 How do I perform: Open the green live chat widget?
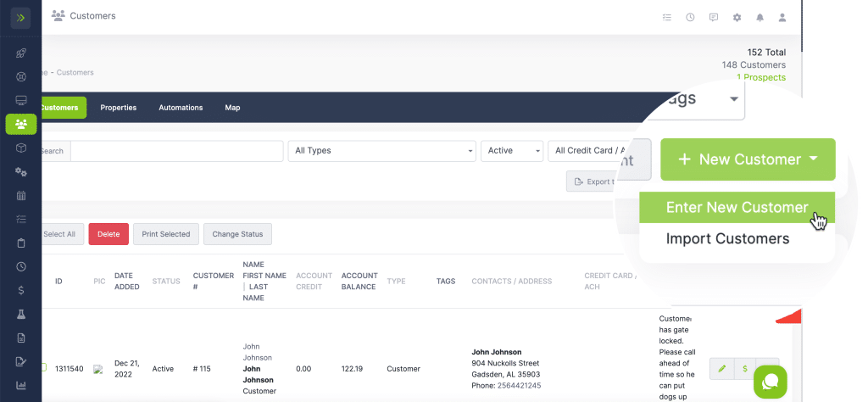(x=770, y=382)
